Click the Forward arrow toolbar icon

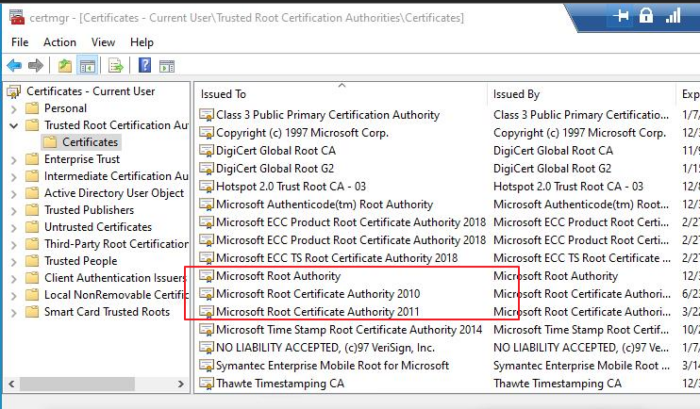coord(36,66)
